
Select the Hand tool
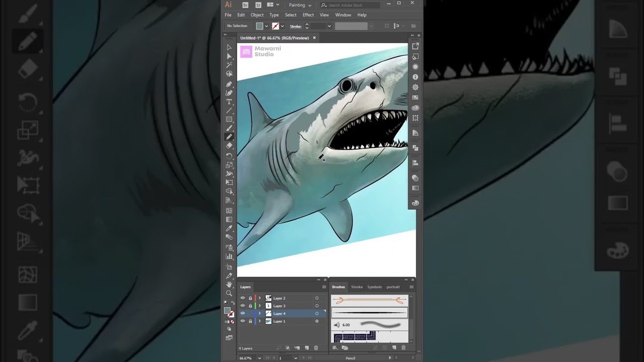[x=229, y=285]
